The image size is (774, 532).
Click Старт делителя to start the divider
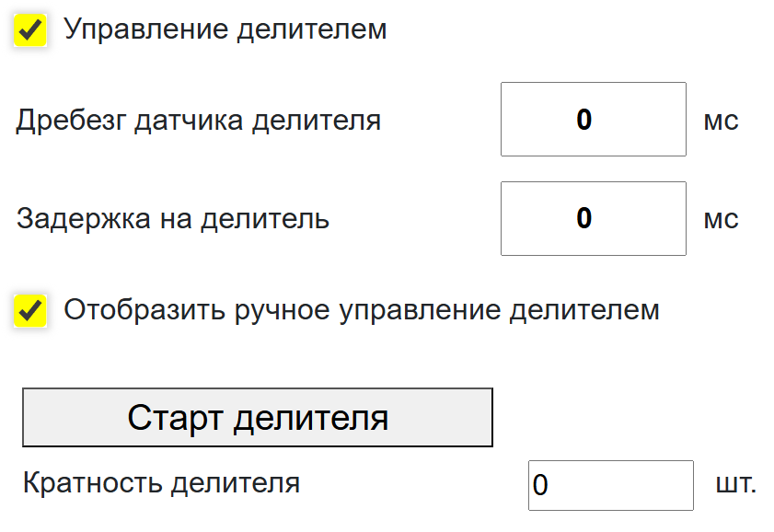coord(258,417)
